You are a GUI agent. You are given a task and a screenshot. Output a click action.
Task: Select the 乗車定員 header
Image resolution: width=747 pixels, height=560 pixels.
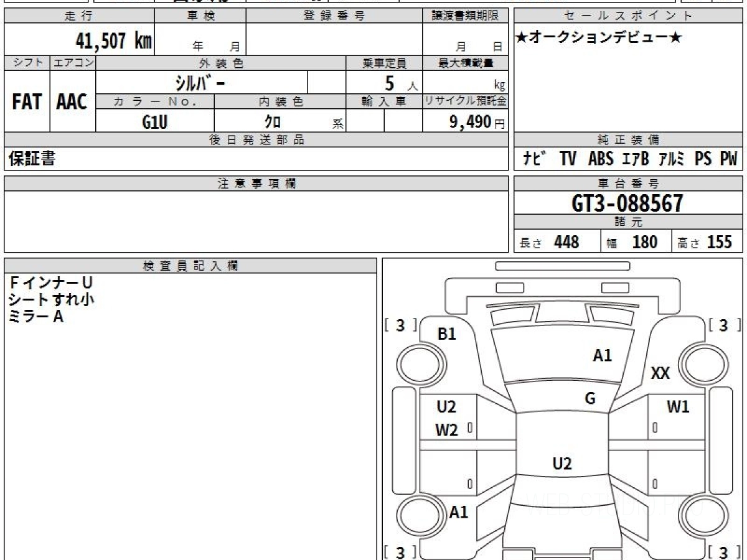click(384, 63)
